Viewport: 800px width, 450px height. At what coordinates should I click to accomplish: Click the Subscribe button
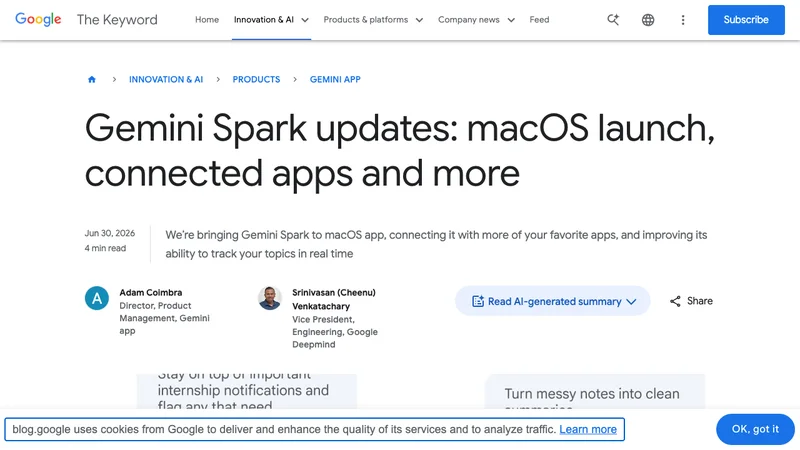click(x=746, y=20)
